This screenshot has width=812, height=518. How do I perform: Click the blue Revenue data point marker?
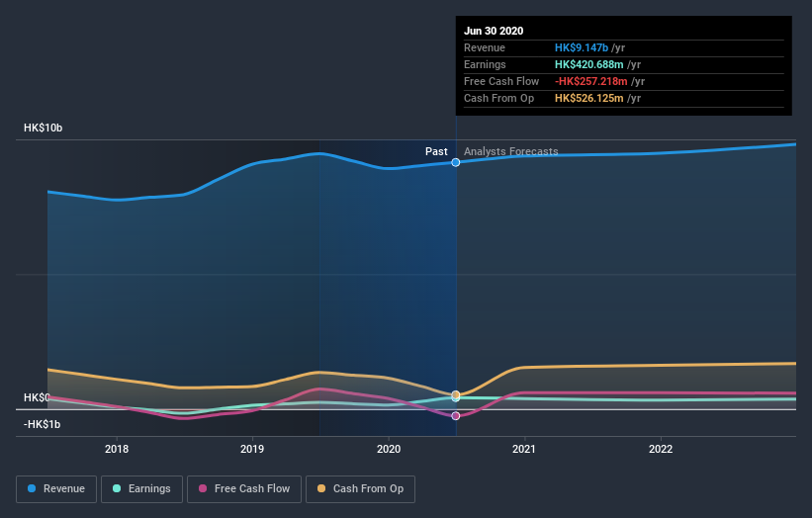456,162
